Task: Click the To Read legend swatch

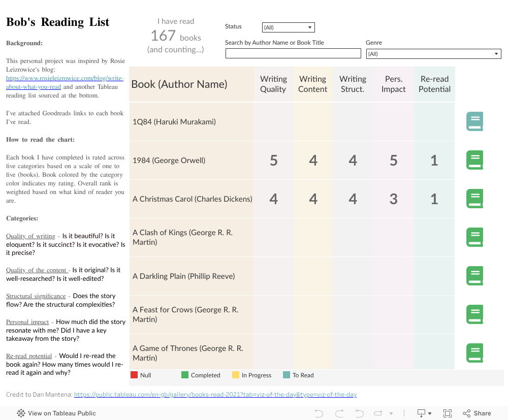Action: coord(287,375)
